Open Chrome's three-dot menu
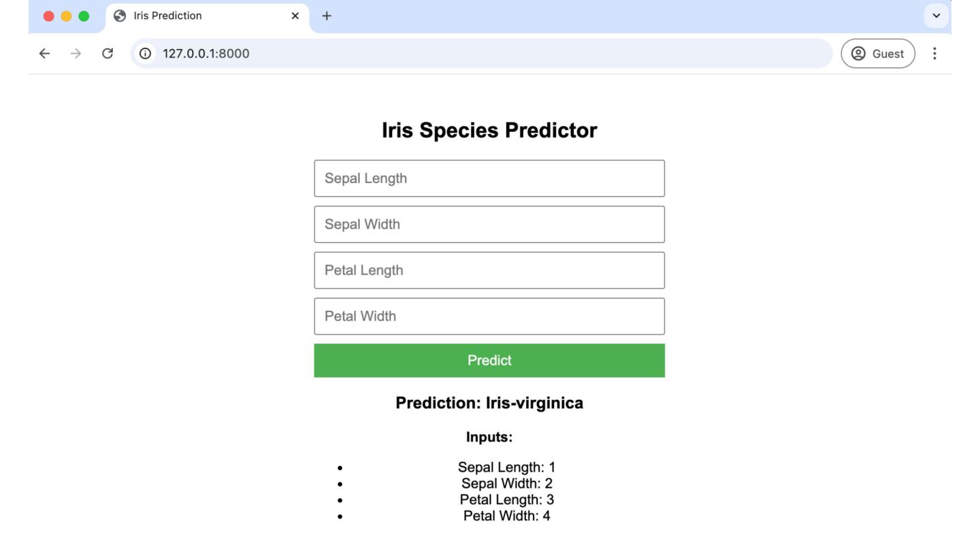 pyautogui.click(x=934, y=54)
